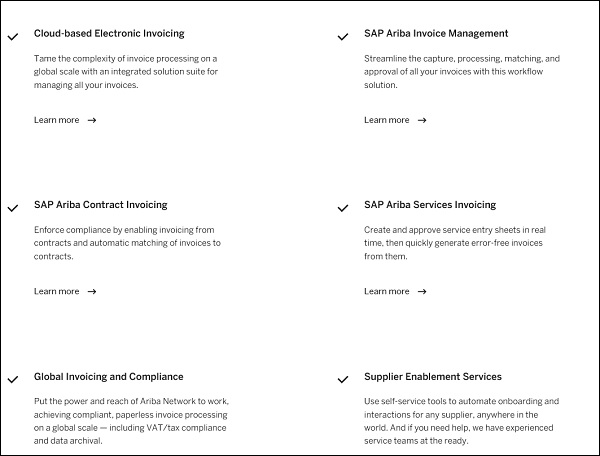Click the SAP Ariba Contract Invoicing title
The width and height of the screenshot is (600, 456).
pyautogui.click(x=101, y=205)
